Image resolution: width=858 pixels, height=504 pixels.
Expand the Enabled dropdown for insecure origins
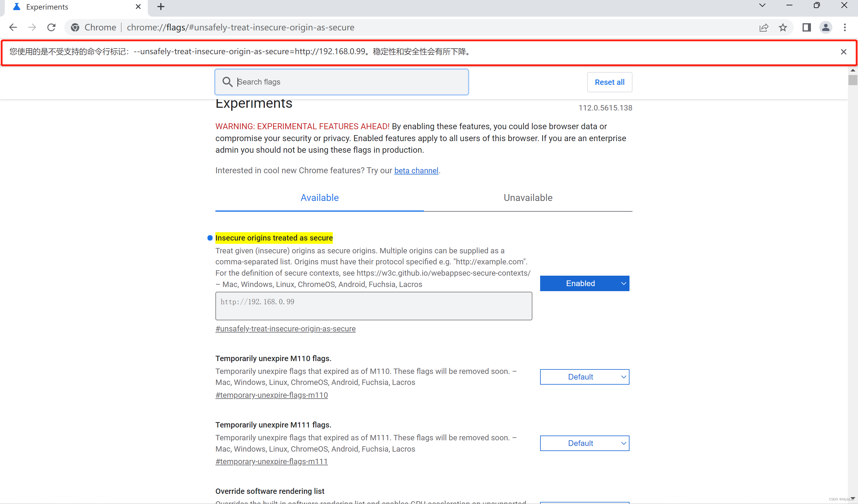click(584, 283)
